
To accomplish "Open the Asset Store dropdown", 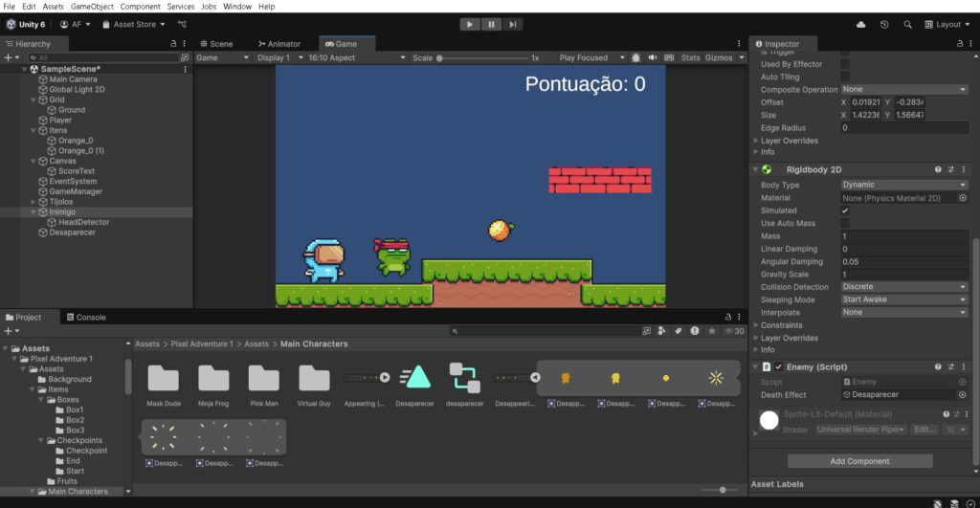I will pos(134,24).
